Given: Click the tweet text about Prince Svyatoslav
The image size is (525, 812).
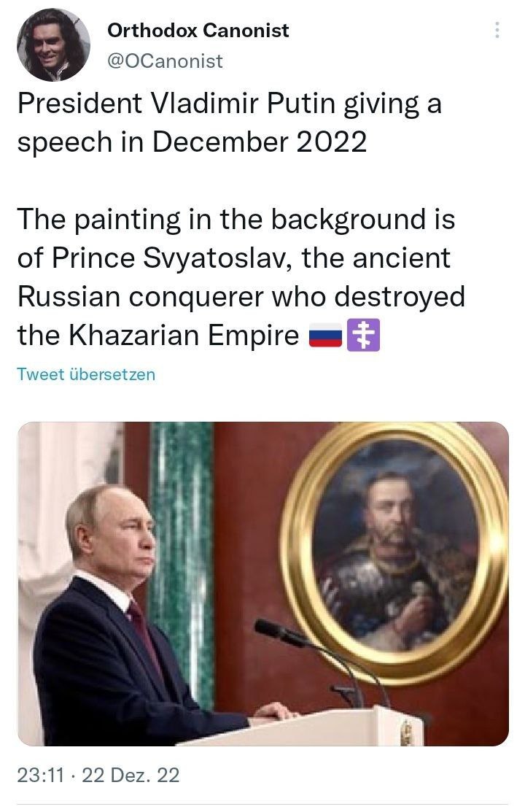Looking at the screenshot, I should click(241, 277).
